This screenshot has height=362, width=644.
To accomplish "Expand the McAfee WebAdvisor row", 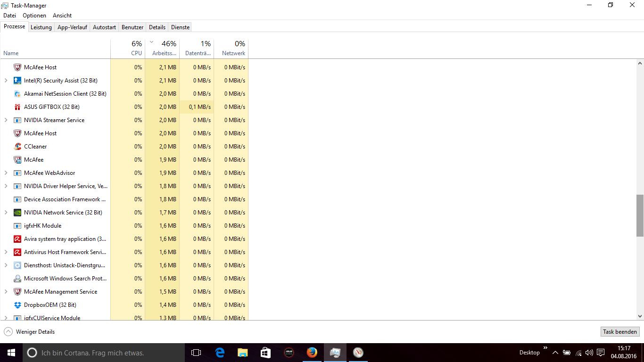I will click(x=6, y=173).
